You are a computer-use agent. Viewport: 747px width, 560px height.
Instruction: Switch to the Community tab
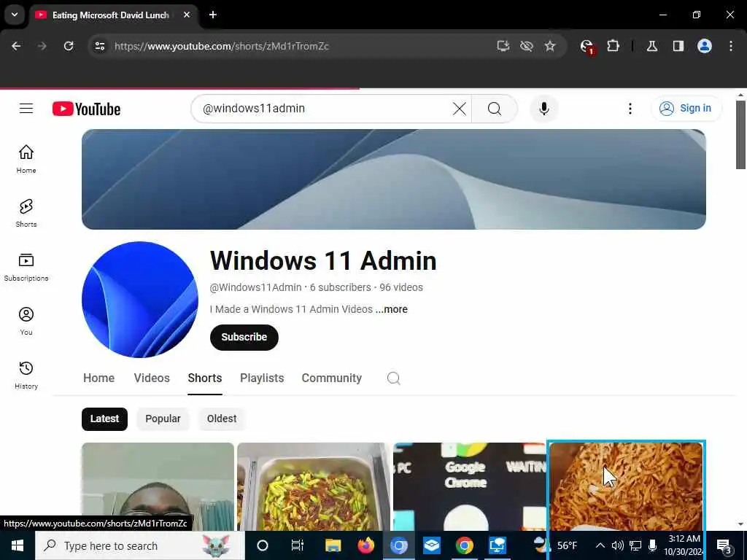pos(332,378)
